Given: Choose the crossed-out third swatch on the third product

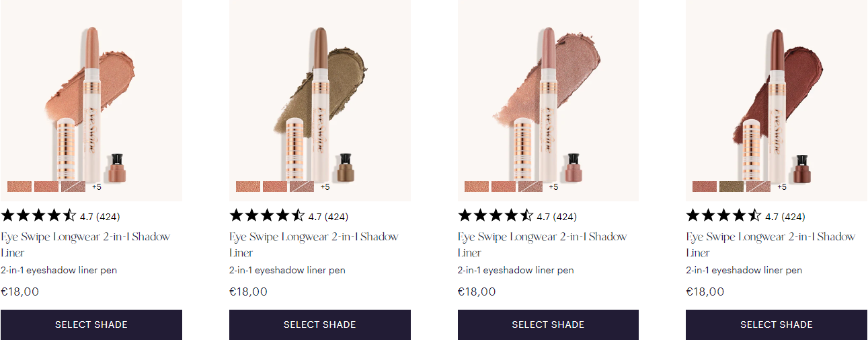Looking at the screenshot, I should coord(530,186).
